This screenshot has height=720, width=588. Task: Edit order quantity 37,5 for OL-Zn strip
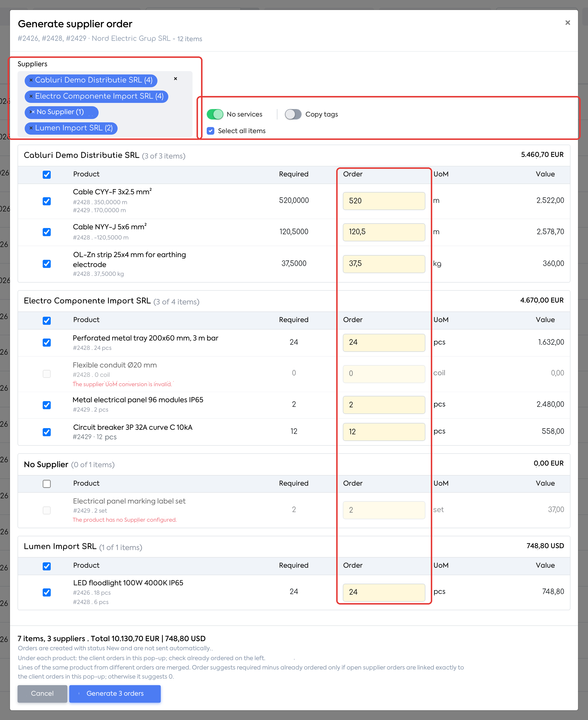point(384,264)
